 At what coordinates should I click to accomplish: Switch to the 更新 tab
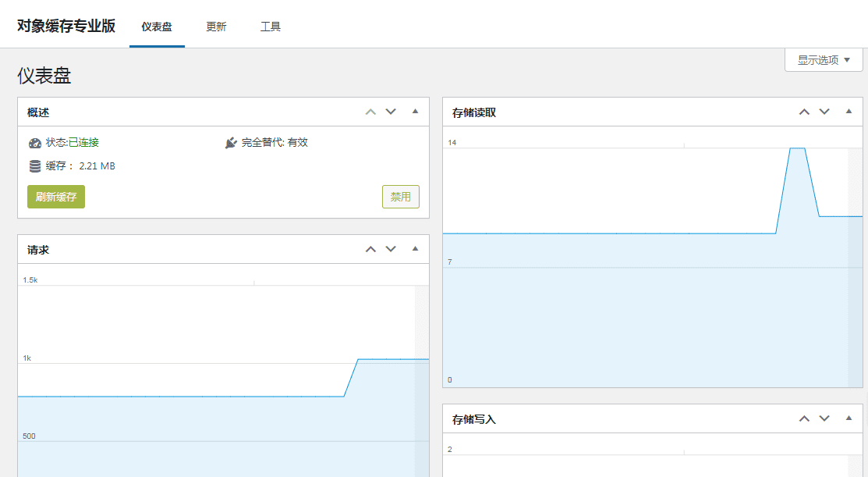216,27
